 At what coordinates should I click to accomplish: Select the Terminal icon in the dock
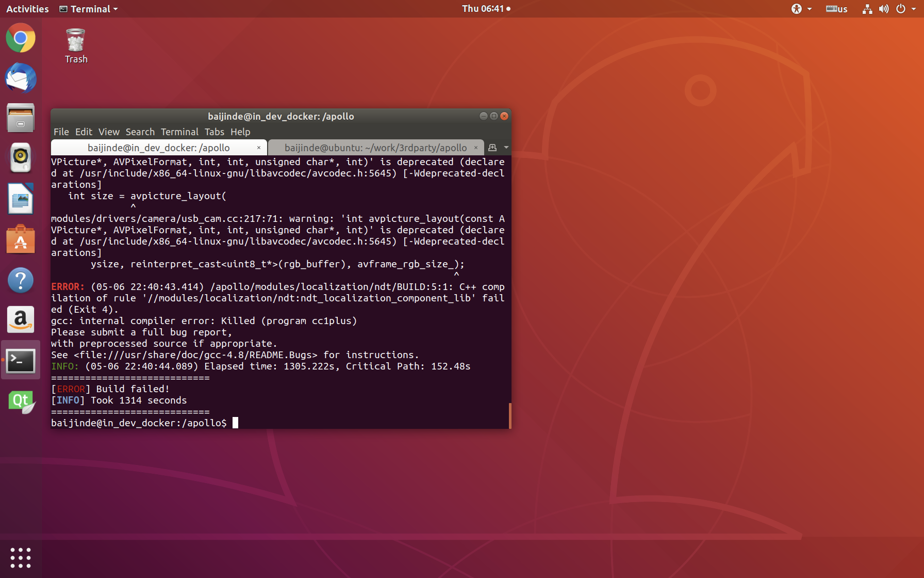tap(21, 360)
